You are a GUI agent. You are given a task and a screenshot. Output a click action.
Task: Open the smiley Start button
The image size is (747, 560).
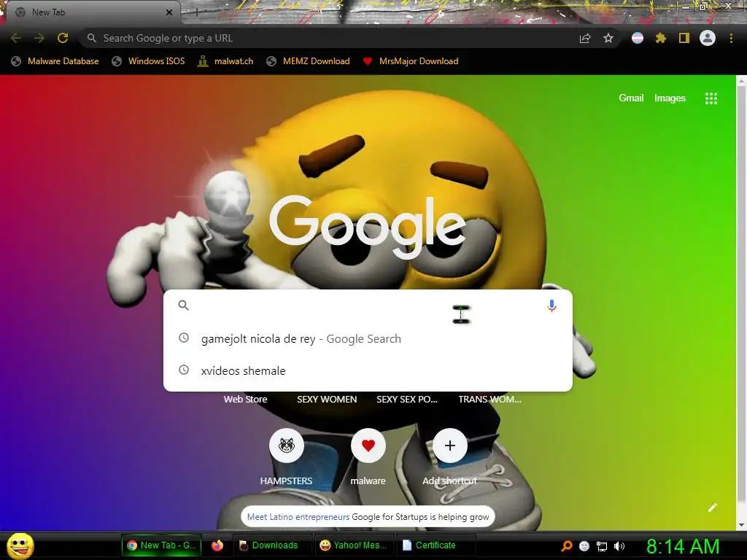(20, 545)
